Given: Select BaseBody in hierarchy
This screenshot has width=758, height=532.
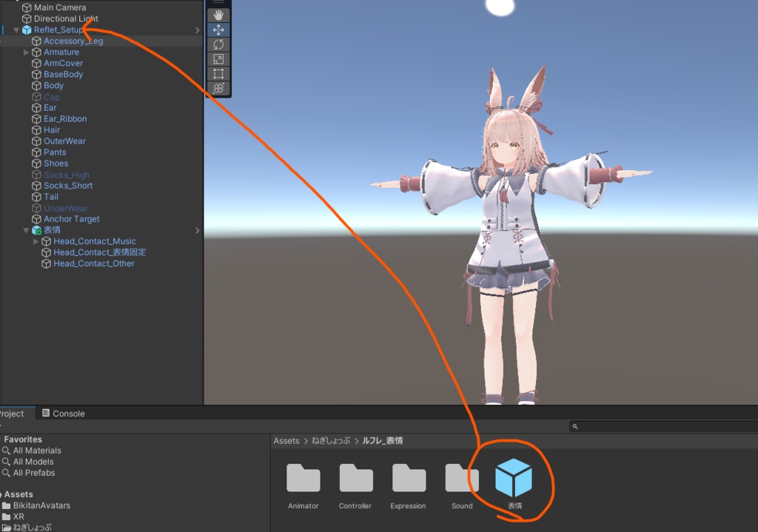Looking at the screenshot, I should coord(64,75).
